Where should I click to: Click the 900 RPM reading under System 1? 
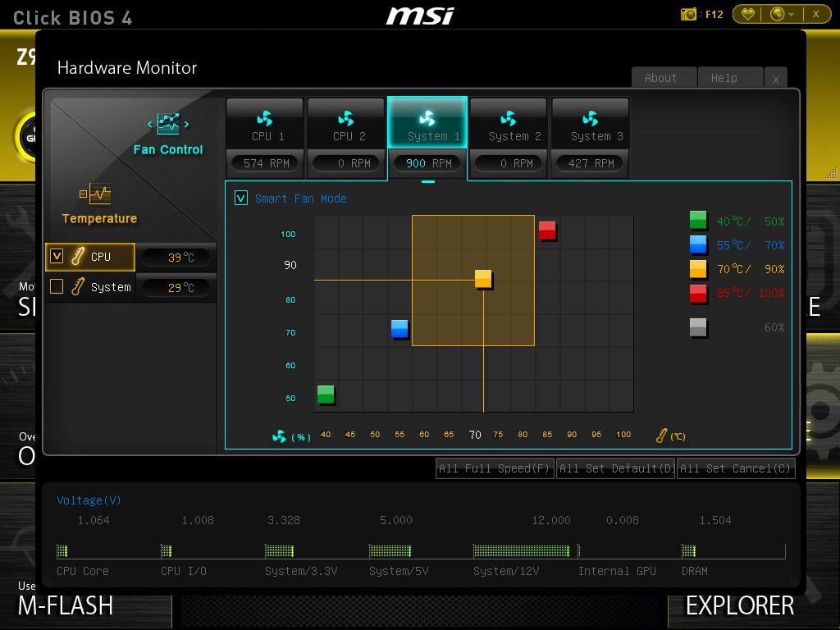428,163
